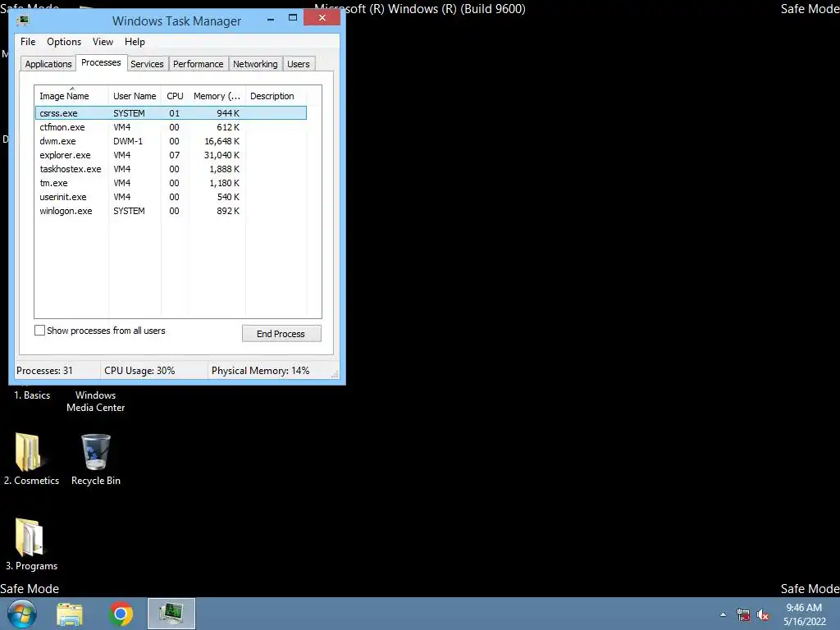Minimize the Windows Task Manager window
The width and height of the screenshot is (840, 630).
tap(271, 19)
